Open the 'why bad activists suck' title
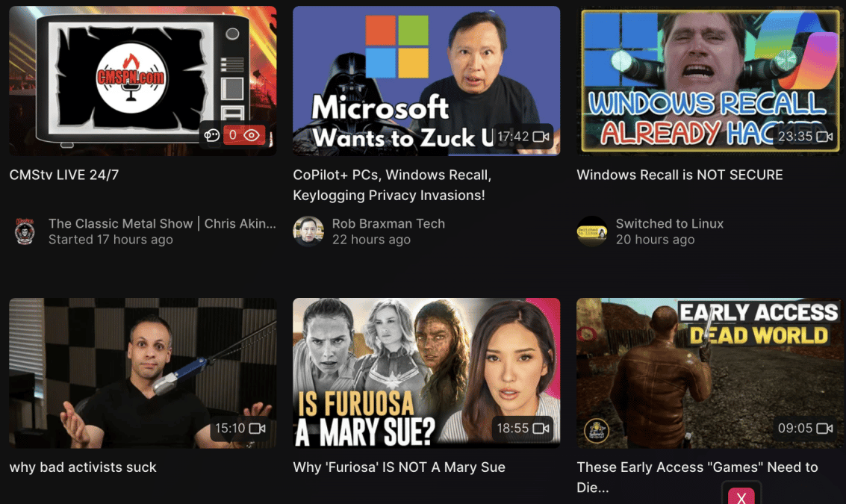 (x=81, y=467)
